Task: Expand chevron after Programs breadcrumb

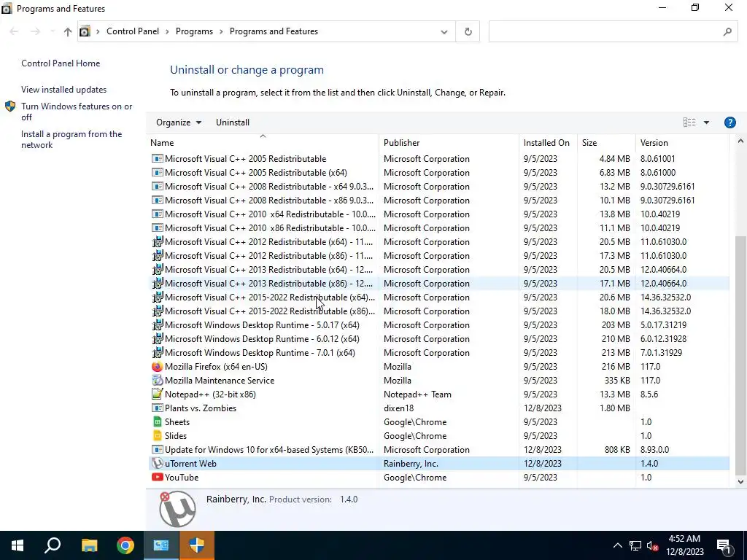Action: (222, 31)
